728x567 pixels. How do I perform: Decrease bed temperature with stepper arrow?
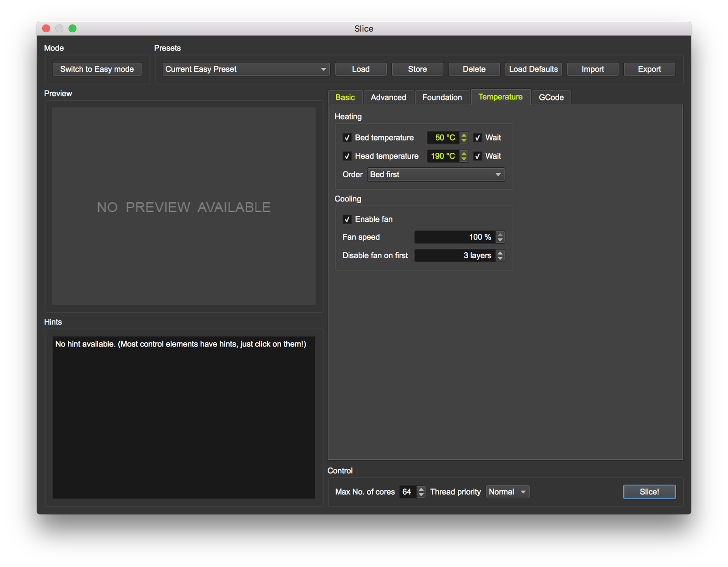click(x=464, y=141)
